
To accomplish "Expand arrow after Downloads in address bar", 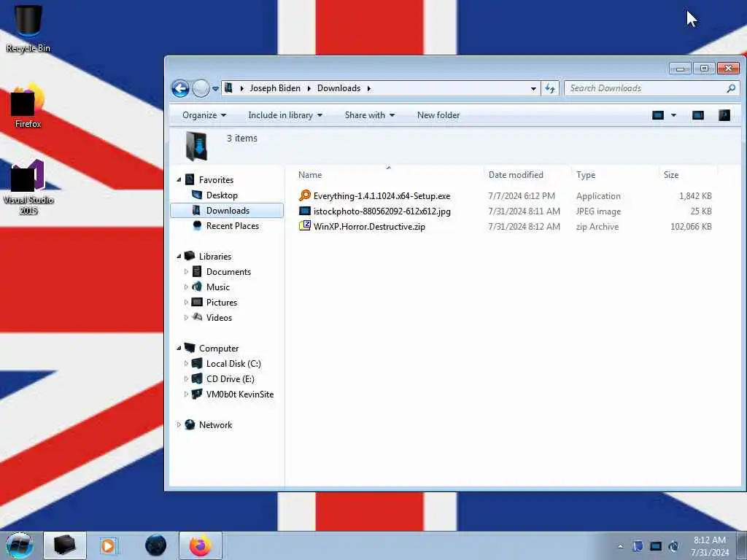I will tap(368, 88).
